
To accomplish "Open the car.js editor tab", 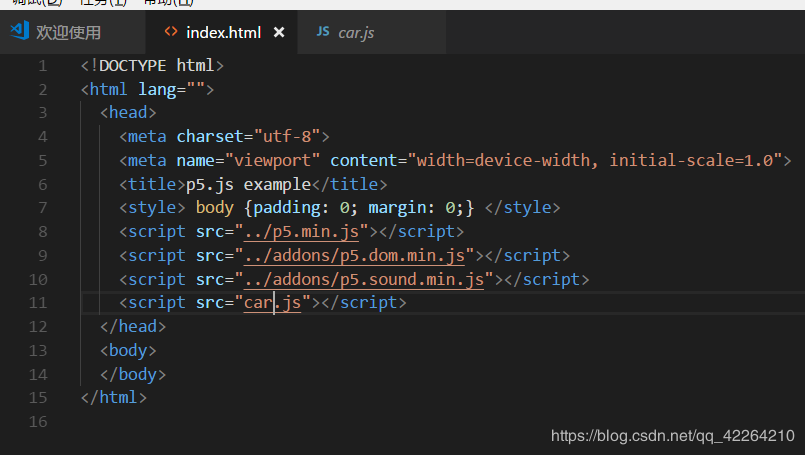I will [x=356, y=32].
